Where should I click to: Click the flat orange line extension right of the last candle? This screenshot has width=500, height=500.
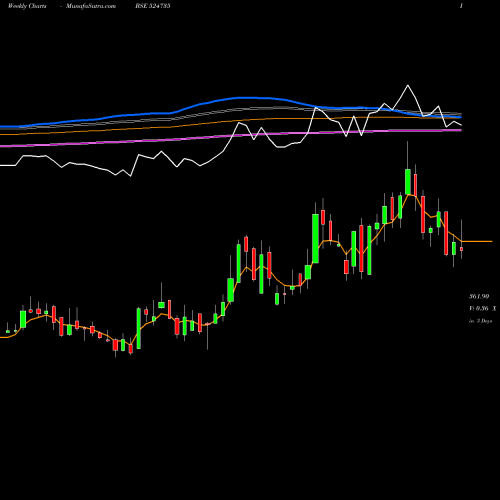pyautogui.click(x=477, y=241)
